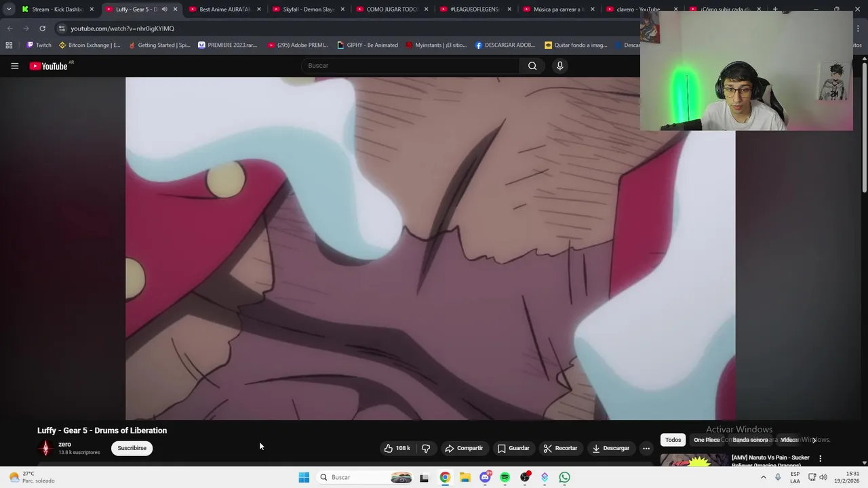
Task: Switch to the #LEAGUEOFLEGENDS tab
Action: tap(475, 9)
